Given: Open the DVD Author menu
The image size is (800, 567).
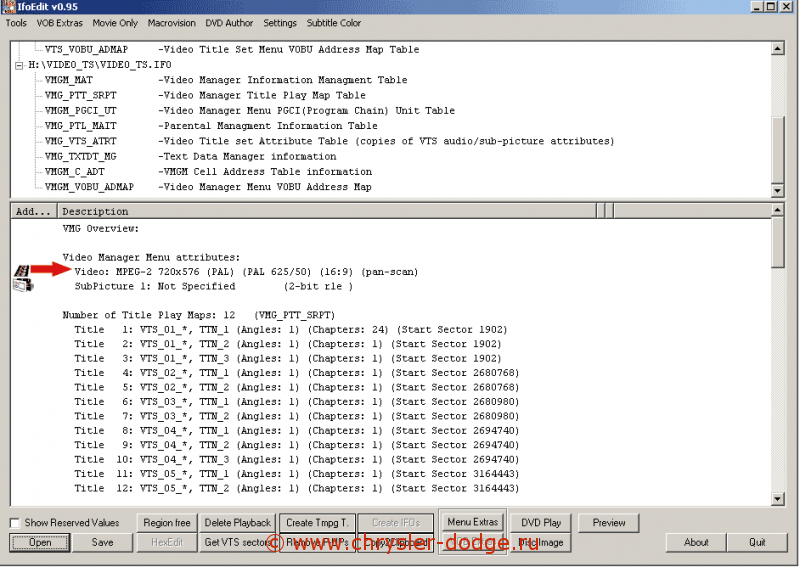Looking at the screenshot, I should point(229,23).
